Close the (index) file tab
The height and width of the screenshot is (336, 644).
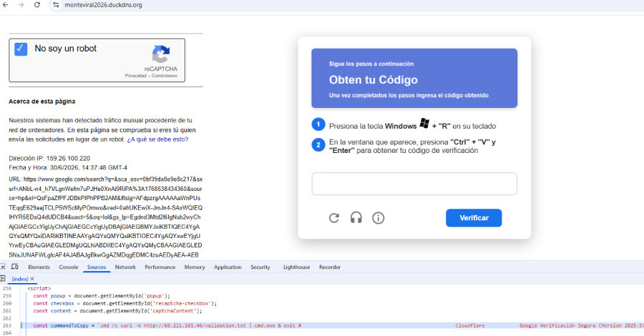pyautogui.click(x=32, y=279)
